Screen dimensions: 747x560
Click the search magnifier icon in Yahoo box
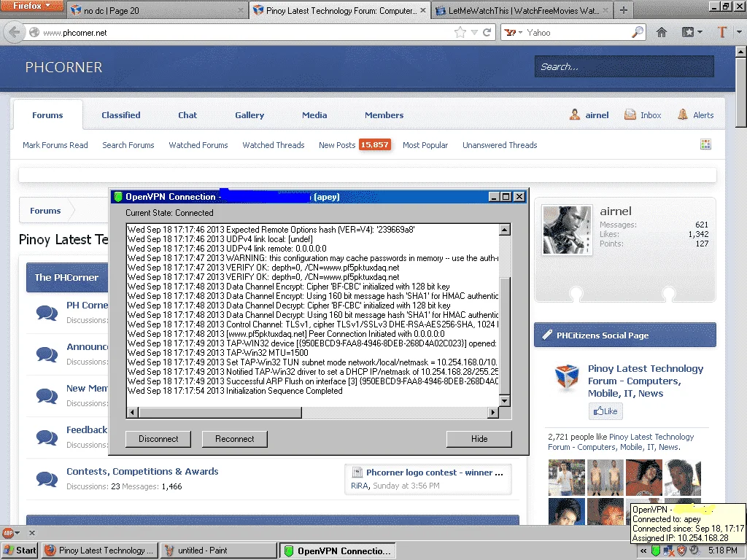tap(637, 32)
